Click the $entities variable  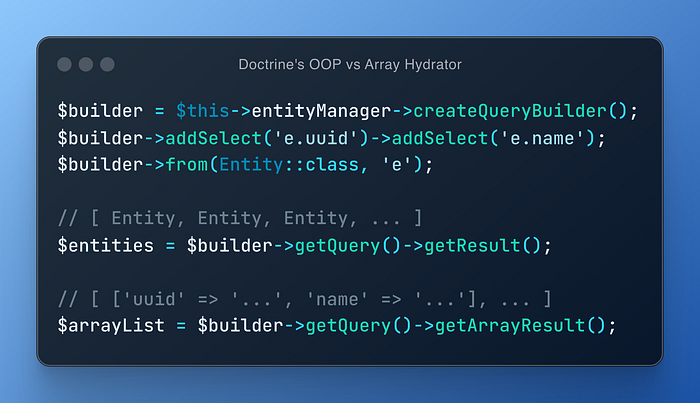pyautogui.click(x=105, y=245)
